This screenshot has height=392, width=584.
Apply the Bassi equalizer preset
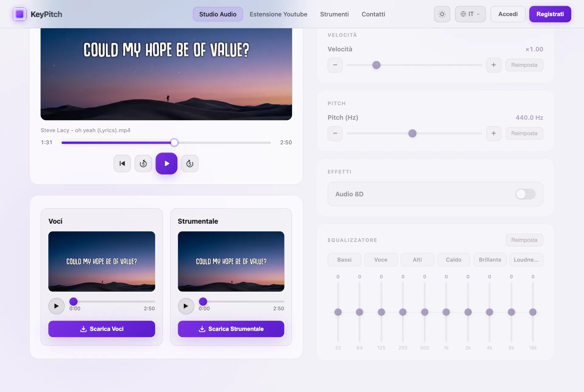coord(344,260)
